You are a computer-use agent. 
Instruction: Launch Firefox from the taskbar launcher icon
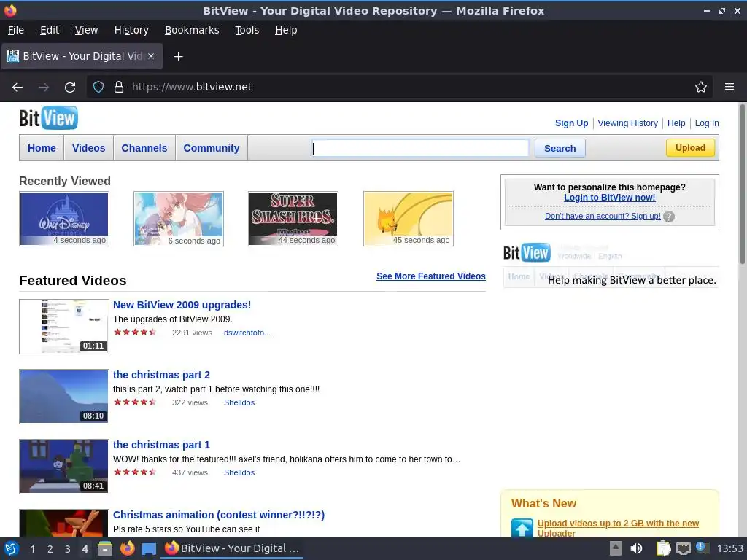127,548
